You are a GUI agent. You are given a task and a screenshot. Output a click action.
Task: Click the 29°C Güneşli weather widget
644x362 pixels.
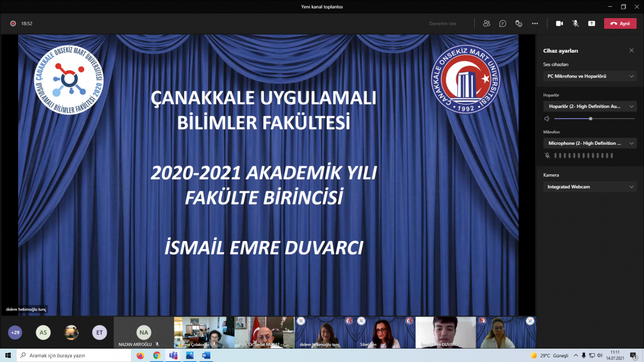click(x=549, y=355)
